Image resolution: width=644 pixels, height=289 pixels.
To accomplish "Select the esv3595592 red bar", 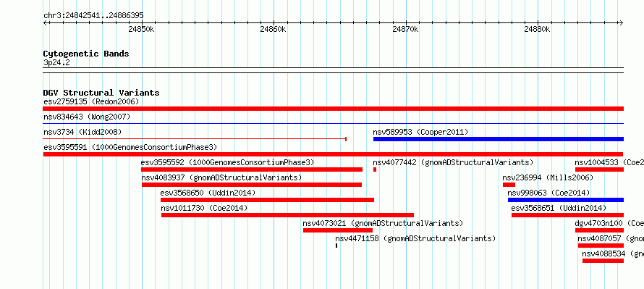I will point(252,169).
